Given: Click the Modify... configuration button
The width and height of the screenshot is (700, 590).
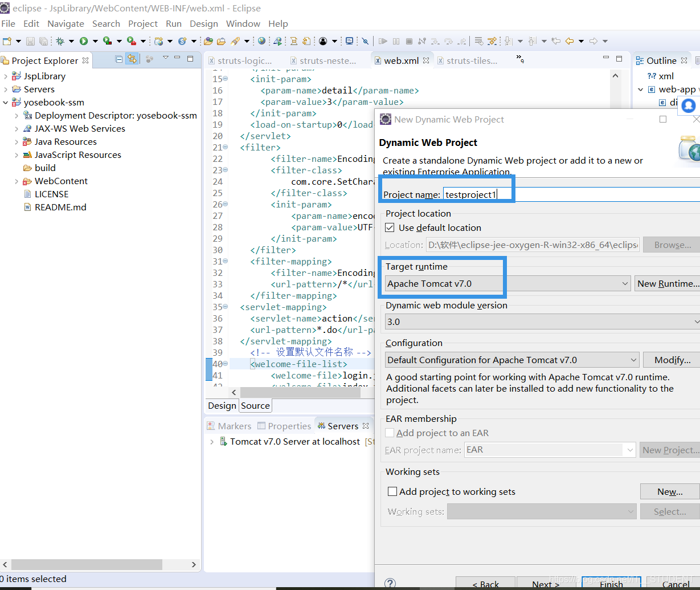Looking at the screenshot, I should (672, 360).
